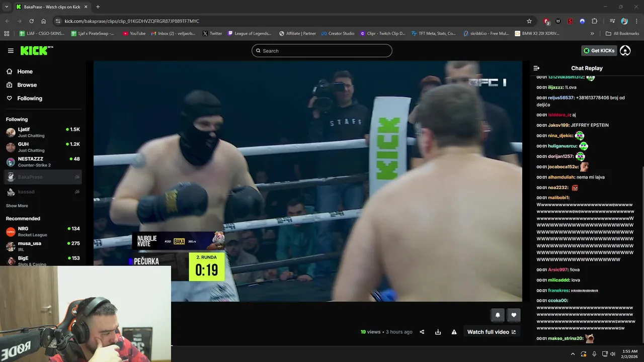View site information icon in address bar
Image resolution: width=644 pixels, height=362 pixels.
click(58, 21)
